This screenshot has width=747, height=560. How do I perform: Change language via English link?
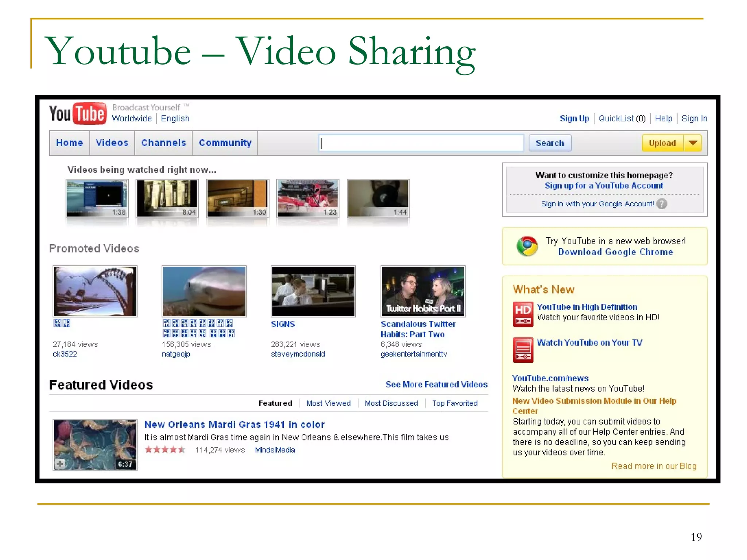[175, 118]
